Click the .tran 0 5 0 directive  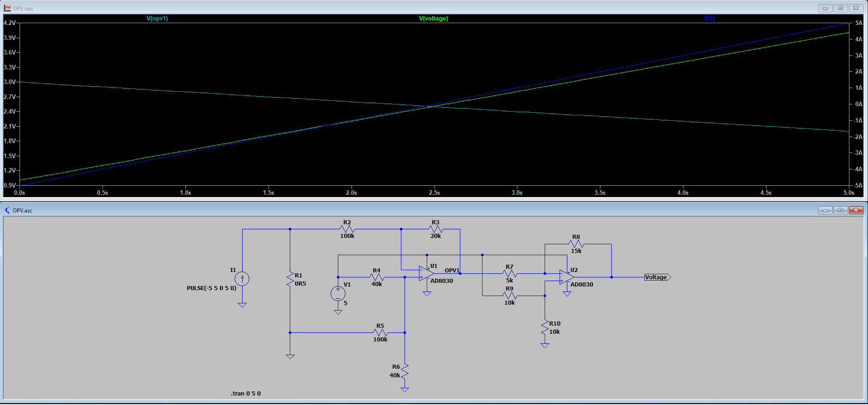click(246, 393)
